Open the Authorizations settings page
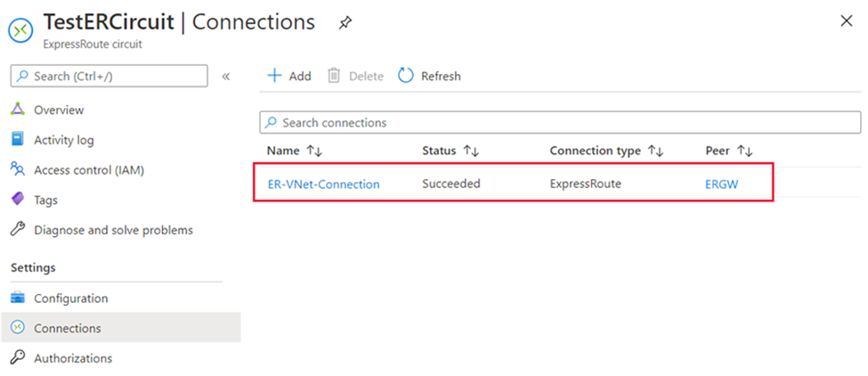Viewport: 868px width, 376px height. [73, 358]
